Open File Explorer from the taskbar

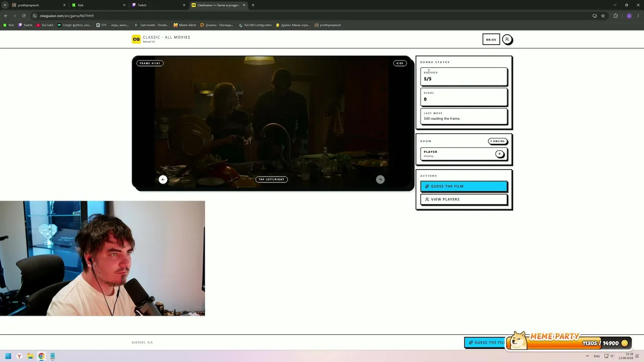(x=30, y=356)
